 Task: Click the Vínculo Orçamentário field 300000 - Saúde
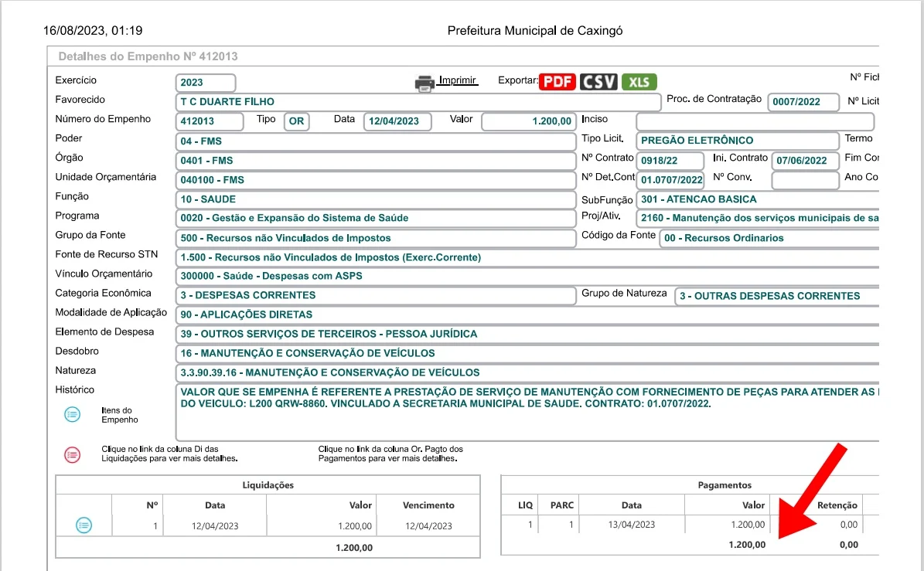point(527,276)
